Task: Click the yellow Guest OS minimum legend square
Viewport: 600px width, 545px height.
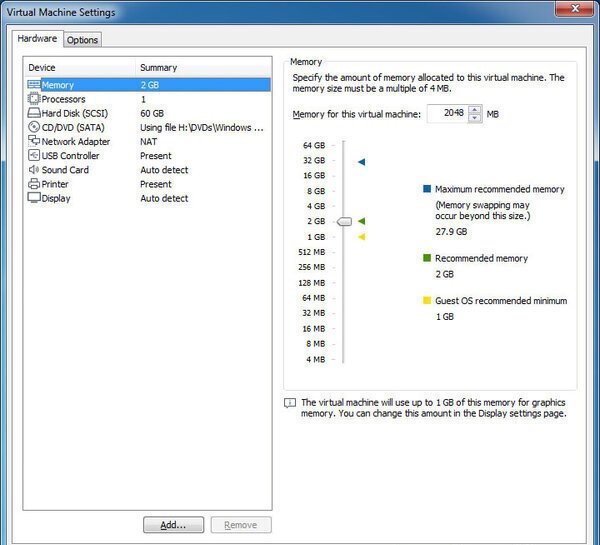Action: [427, 300]
